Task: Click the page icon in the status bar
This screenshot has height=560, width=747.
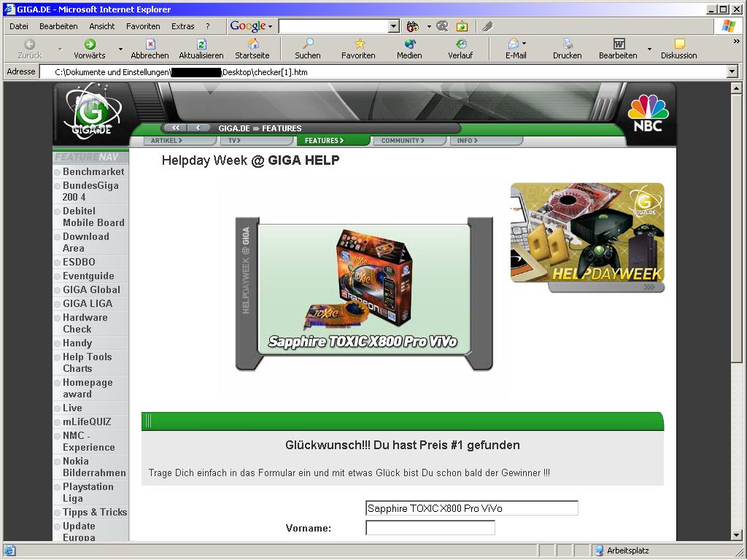Action: [9, 551]
